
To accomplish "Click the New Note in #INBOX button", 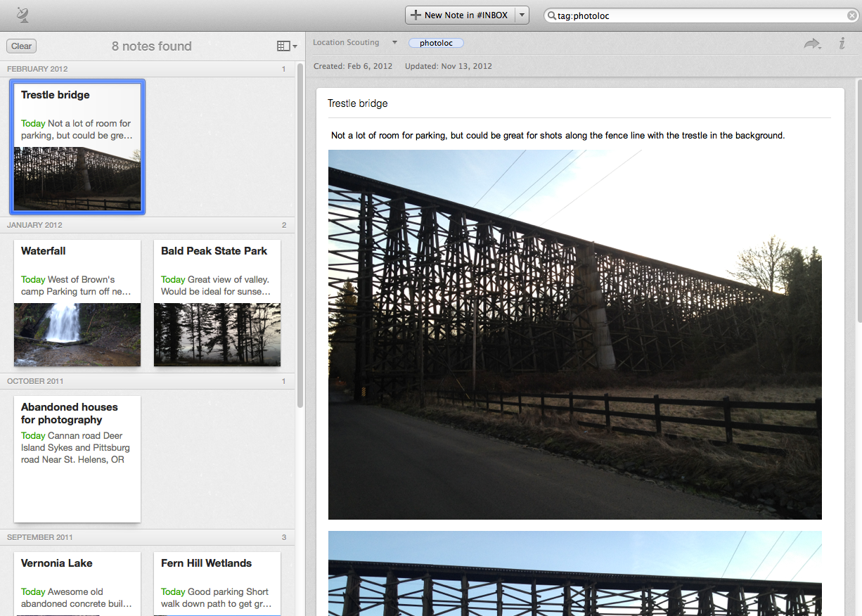I will tap(460, 15).
